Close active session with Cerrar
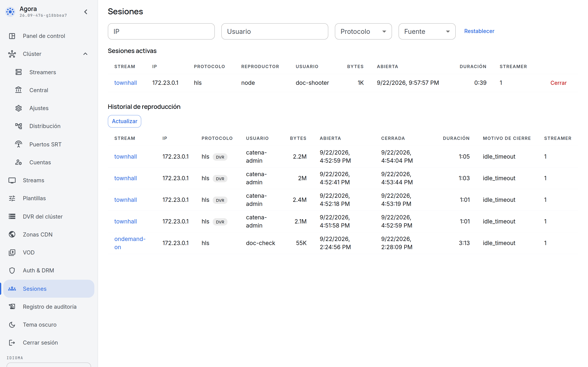Image resolution: width=588 pixels, height=367 pixels. 558,83
